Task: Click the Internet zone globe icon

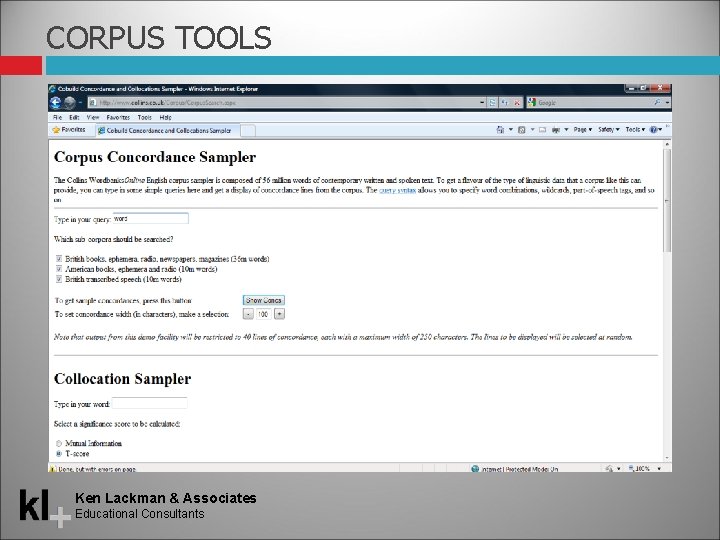Action: [475, 469]
